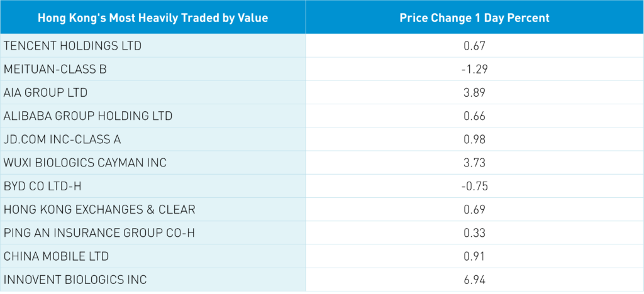Click PING AN INSURANCE GROUP CO-H
The height and width of the screenshot is (294, 644).
(99, 233)
